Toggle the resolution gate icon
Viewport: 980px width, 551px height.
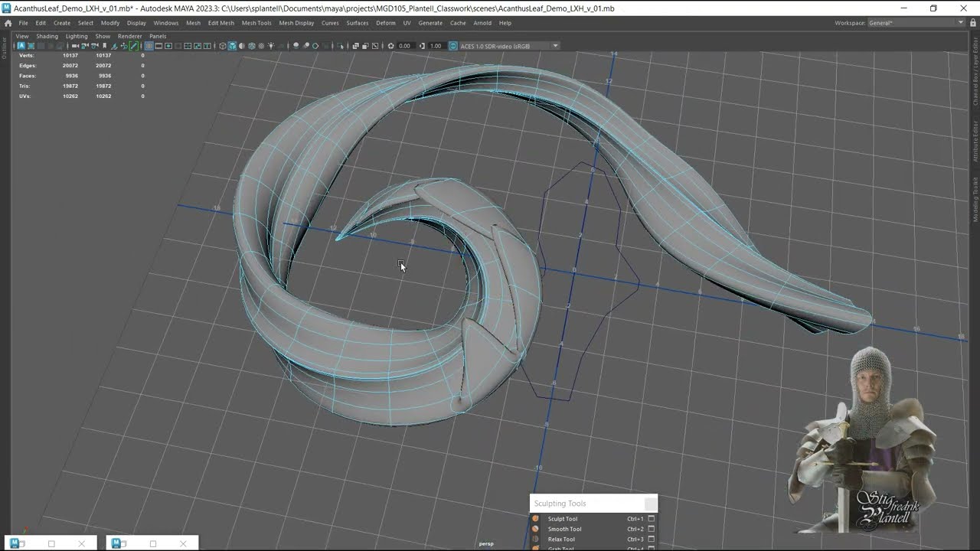click(x=168, y=46)
